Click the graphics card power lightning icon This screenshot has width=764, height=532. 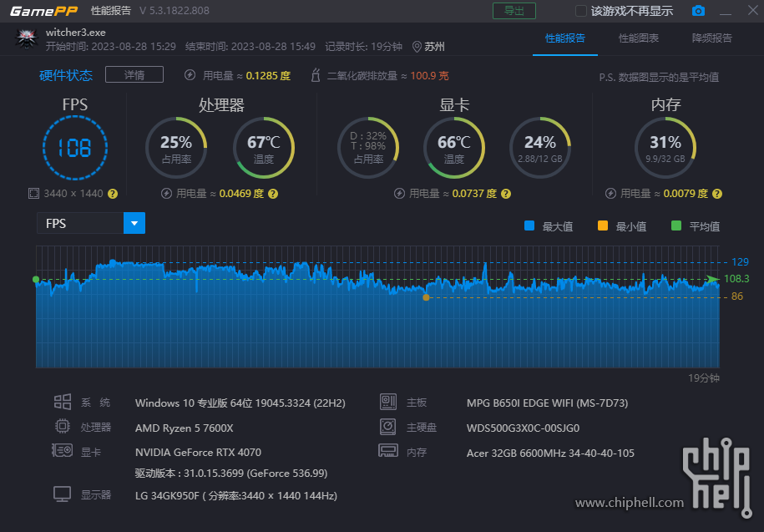[x=400, y=194]
